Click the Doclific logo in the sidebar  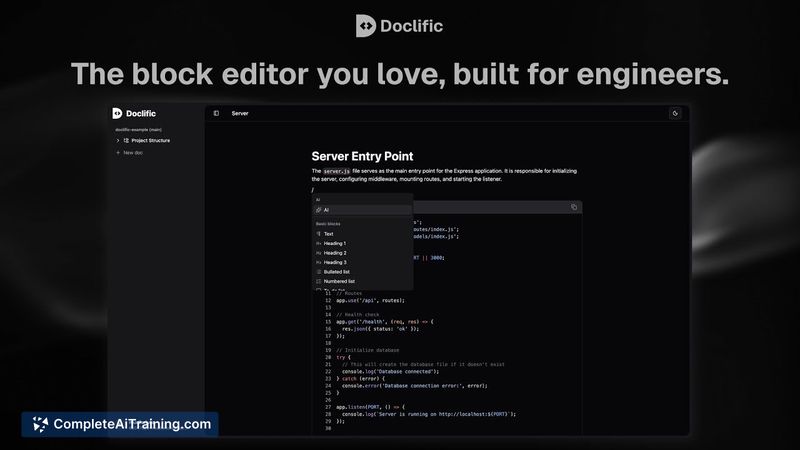(x=134, y=113)
